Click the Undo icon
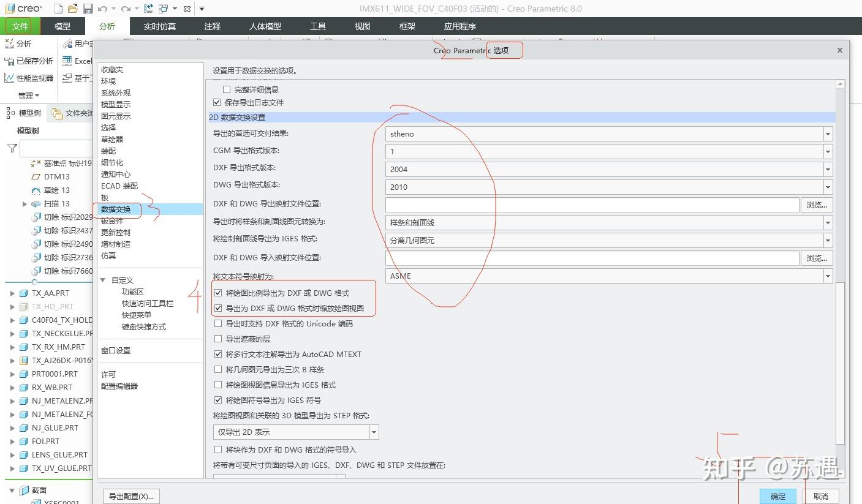This screenshot has height=504, width=862. point(102,8)
